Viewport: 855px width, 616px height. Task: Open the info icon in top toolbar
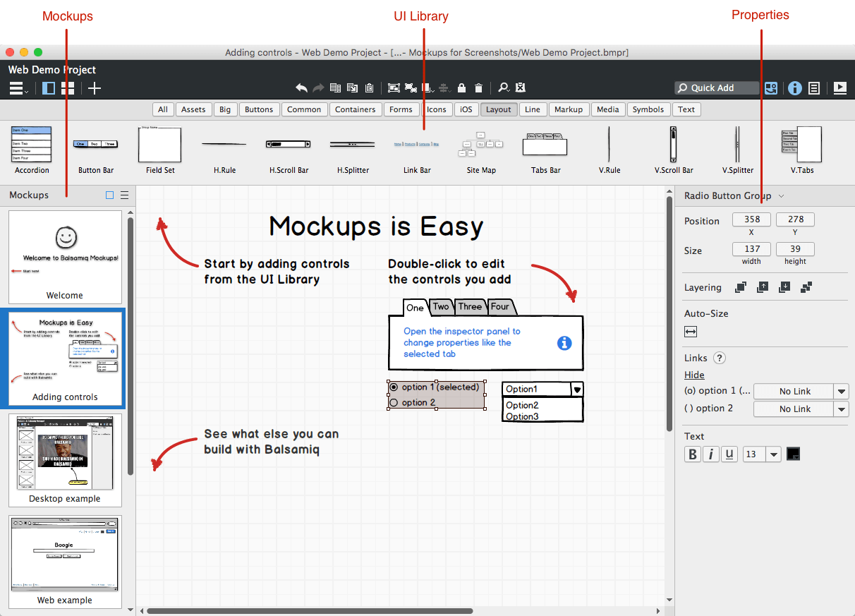794,88
